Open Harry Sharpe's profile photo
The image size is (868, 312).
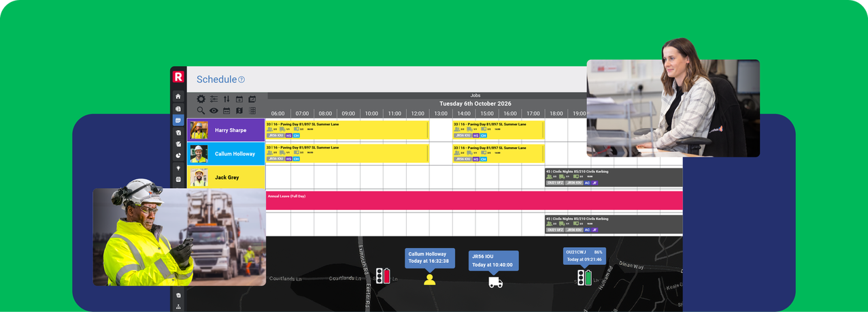199,130
